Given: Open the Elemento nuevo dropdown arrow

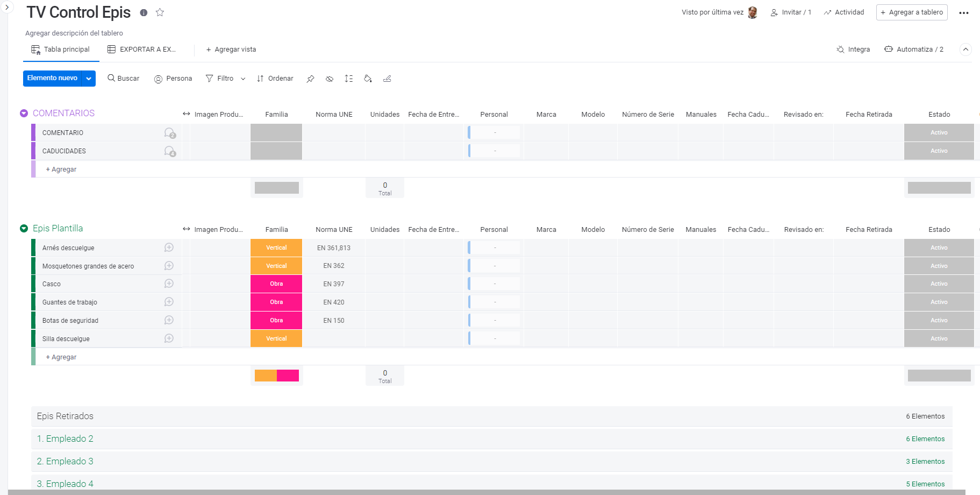Looking at the screenshot, I should [89, 79].
